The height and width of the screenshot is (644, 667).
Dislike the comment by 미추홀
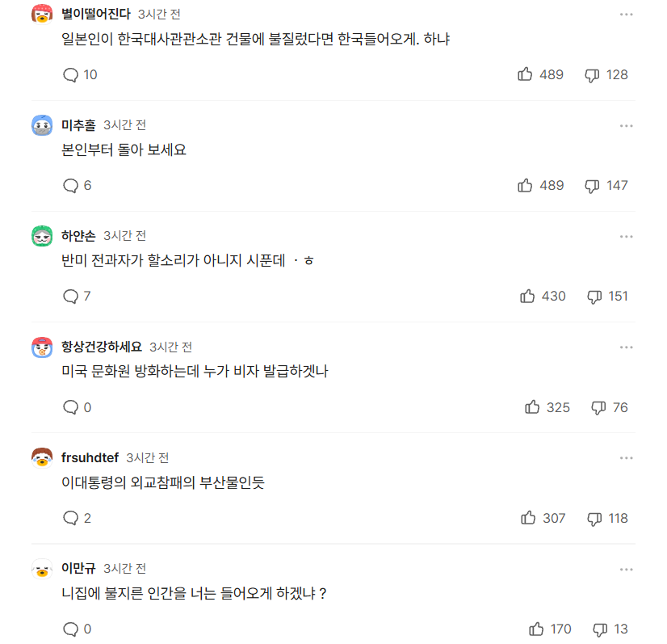click(x=592, y=186)
